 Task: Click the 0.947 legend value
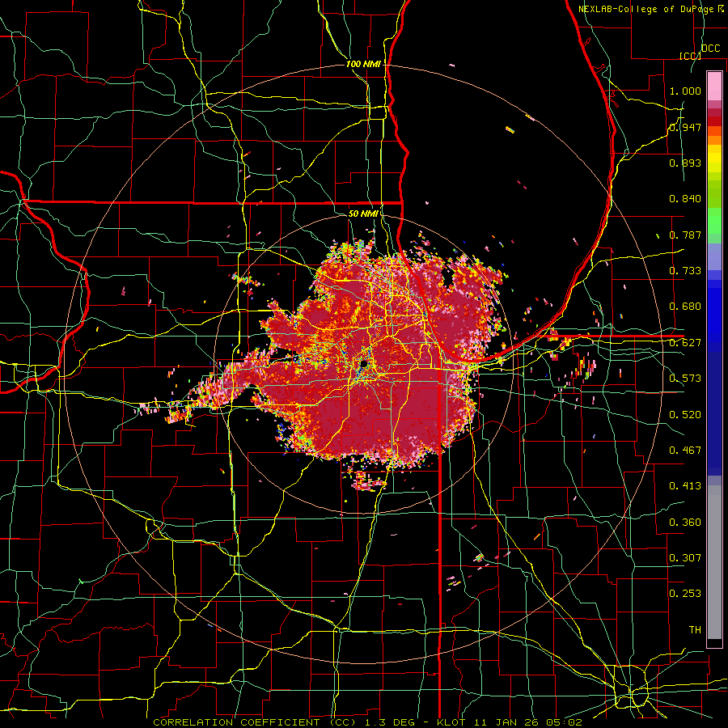[x=685, y=127]
